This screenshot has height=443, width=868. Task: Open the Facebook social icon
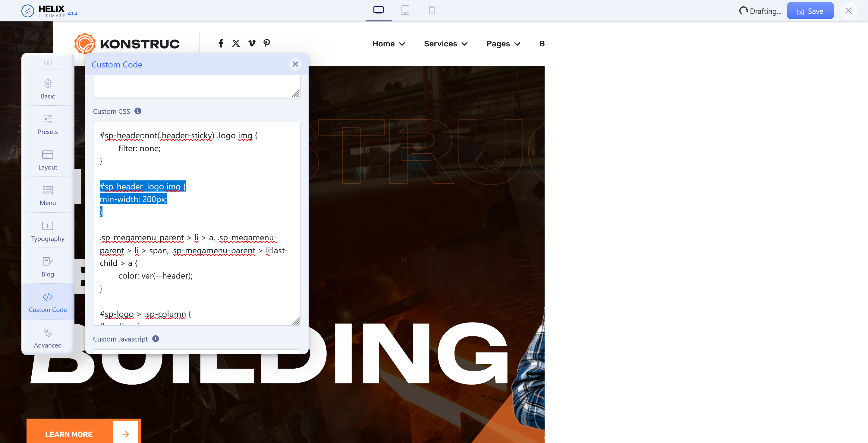221,43
